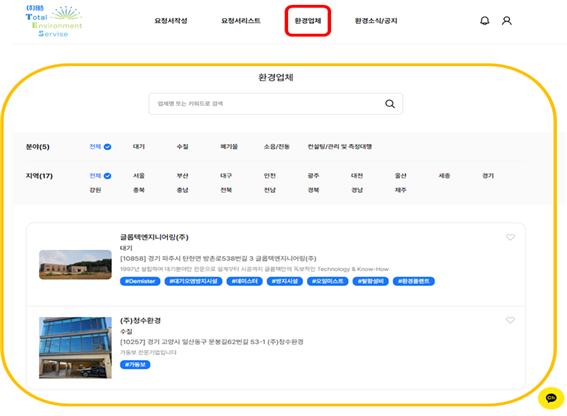Click the company search input field
Screen dimensions: 567x416
[276, 104]
